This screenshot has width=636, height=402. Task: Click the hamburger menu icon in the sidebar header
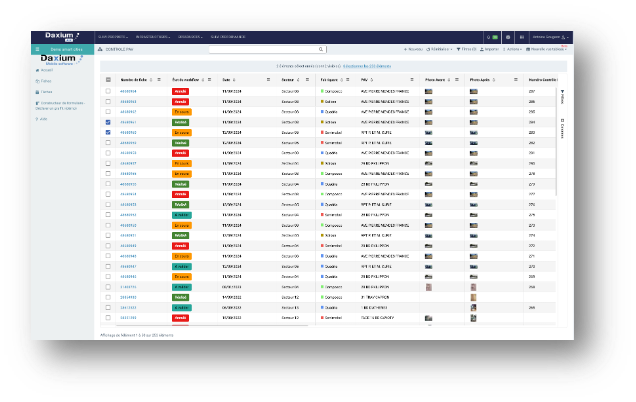pos(38,48)
